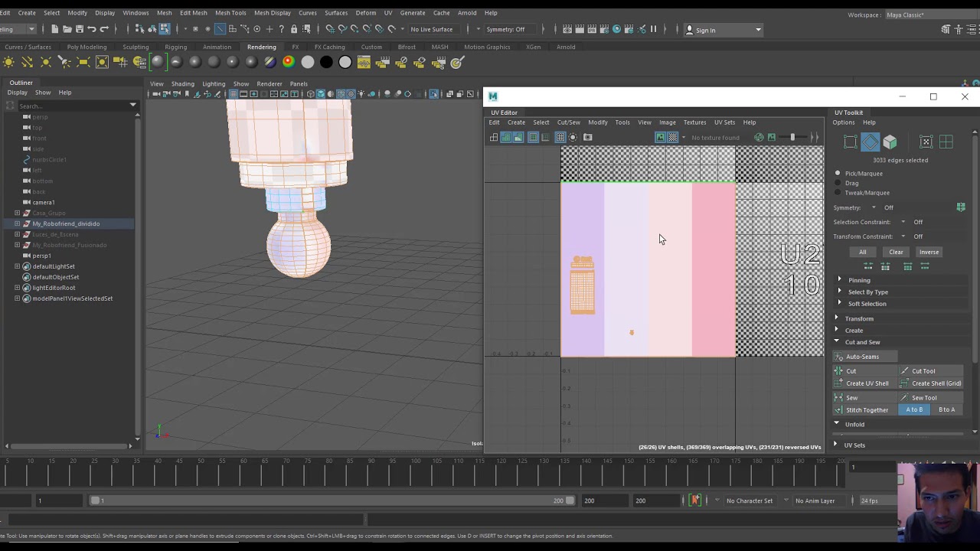Image resolution: width=980 pixels, height=551 pixels.
Task: Click the Save scene icon
Action: (80, 29)
